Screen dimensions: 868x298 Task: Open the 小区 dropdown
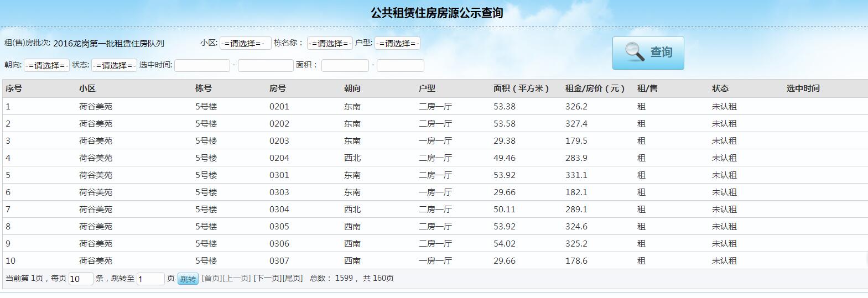(245, 43)
